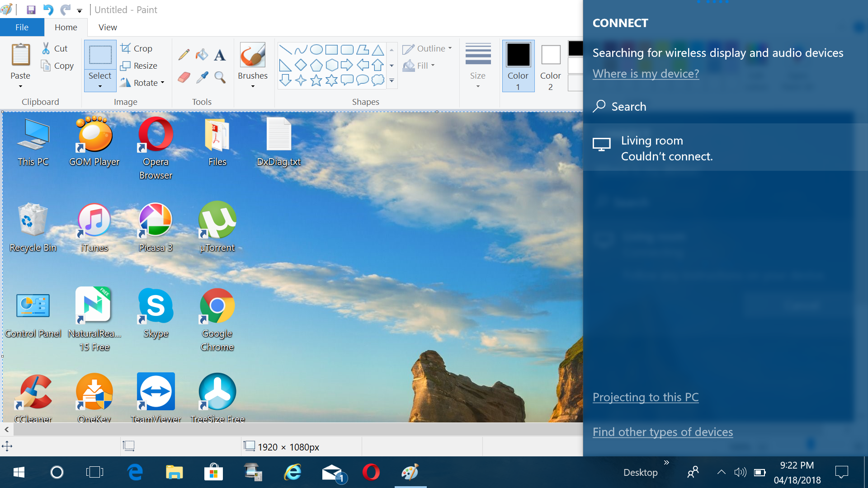Expand the full Shapes gallery
The width and height of the screenshot is (868, 488).
[392, 81]
